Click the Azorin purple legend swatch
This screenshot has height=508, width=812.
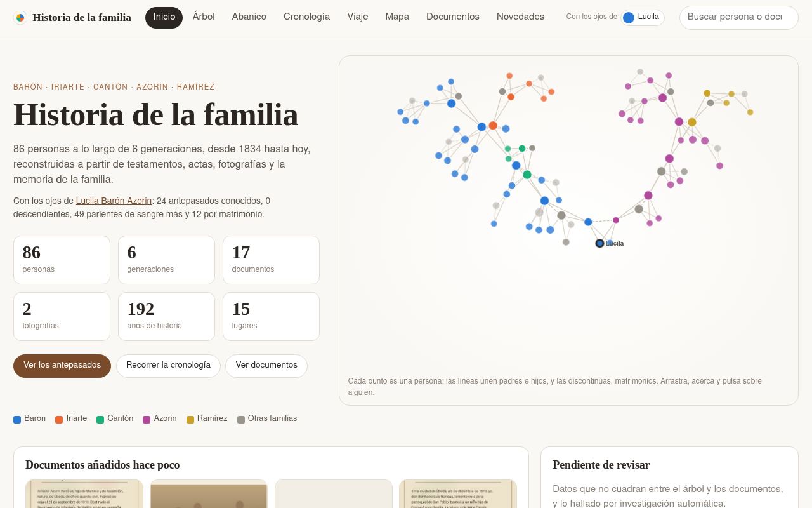point(147,420)
